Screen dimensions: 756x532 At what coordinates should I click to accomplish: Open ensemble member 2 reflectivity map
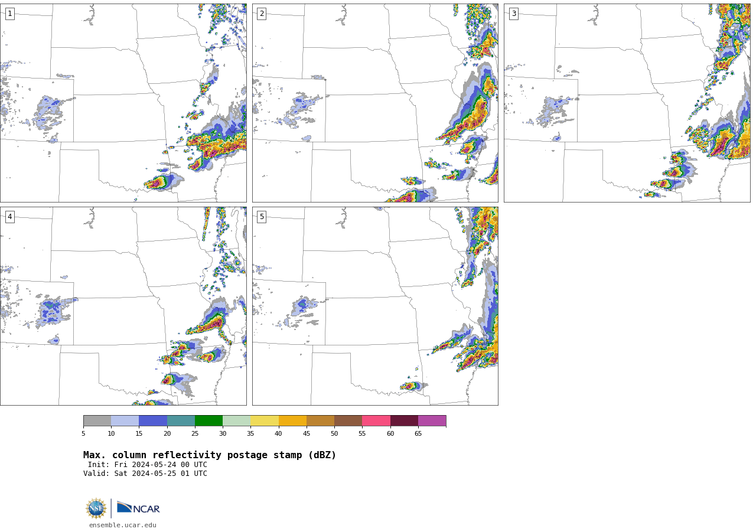tap(375, 103)
